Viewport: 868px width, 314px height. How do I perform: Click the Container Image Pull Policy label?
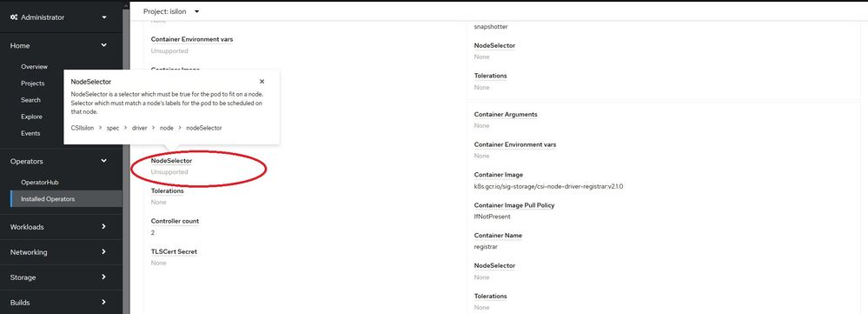[514, 205]
